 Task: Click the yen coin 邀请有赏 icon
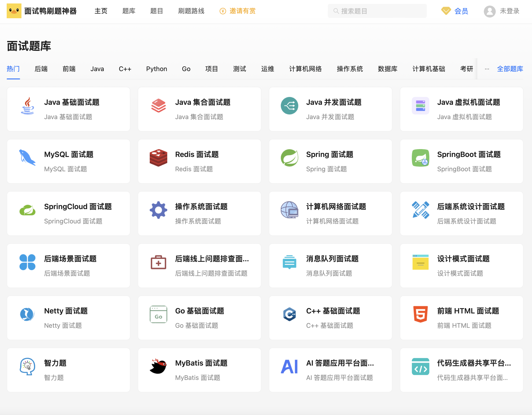(223, 11)
